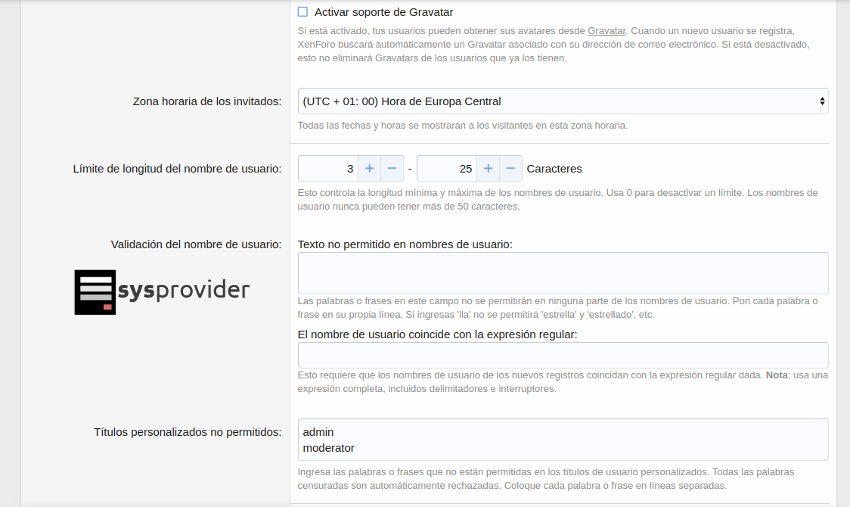Click the Límite de longitud del nombre label
Screen dimensions: 850x507
click(x=177, y=169)
